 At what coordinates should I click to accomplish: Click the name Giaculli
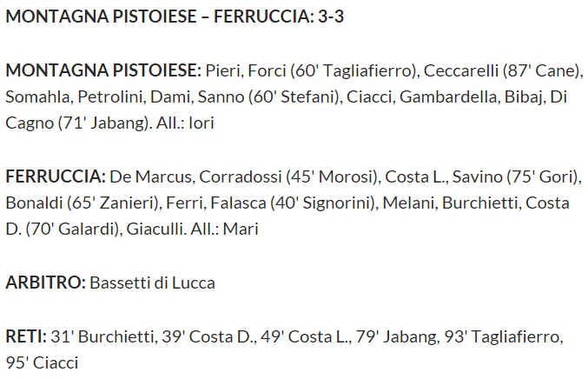[x=155, y=229]
